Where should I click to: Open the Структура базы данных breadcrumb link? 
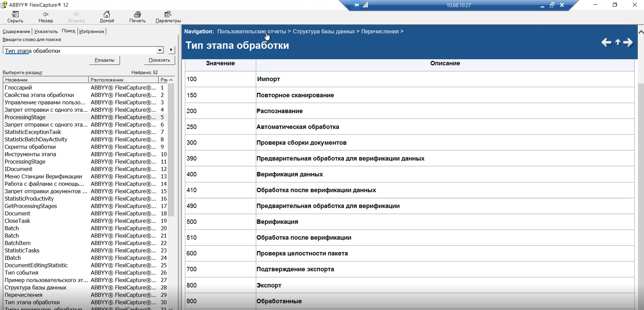pyautogui.click(x=323, y=31)
